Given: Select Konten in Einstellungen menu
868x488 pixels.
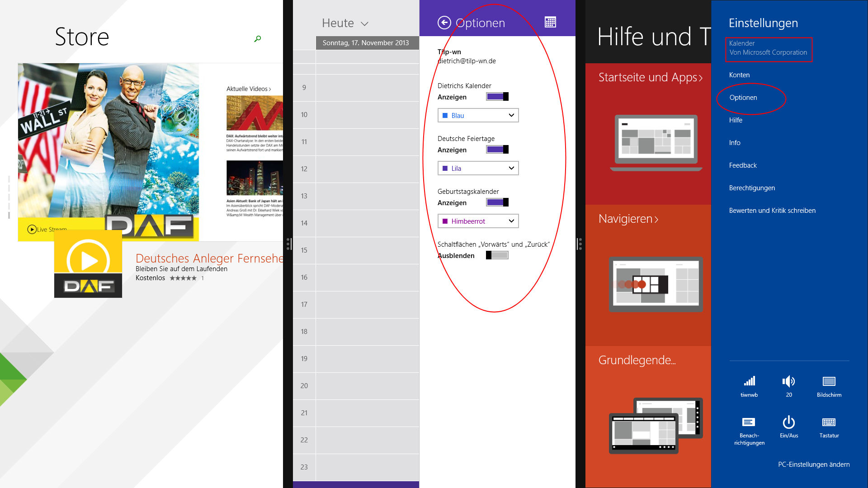Looking at the screenshot, I should [739, 75].
